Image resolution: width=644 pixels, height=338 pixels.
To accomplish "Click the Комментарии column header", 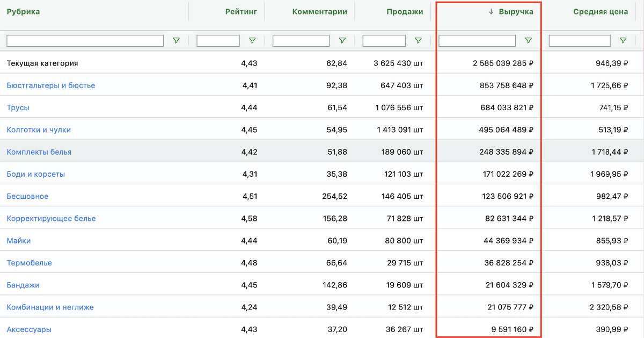I will click(319, 12).
